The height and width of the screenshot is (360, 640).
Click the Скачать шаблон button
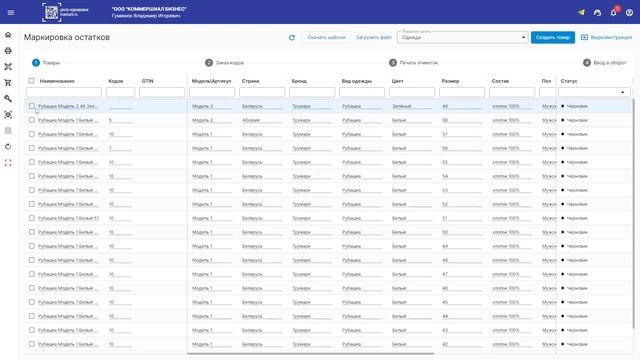pos(326,38)
